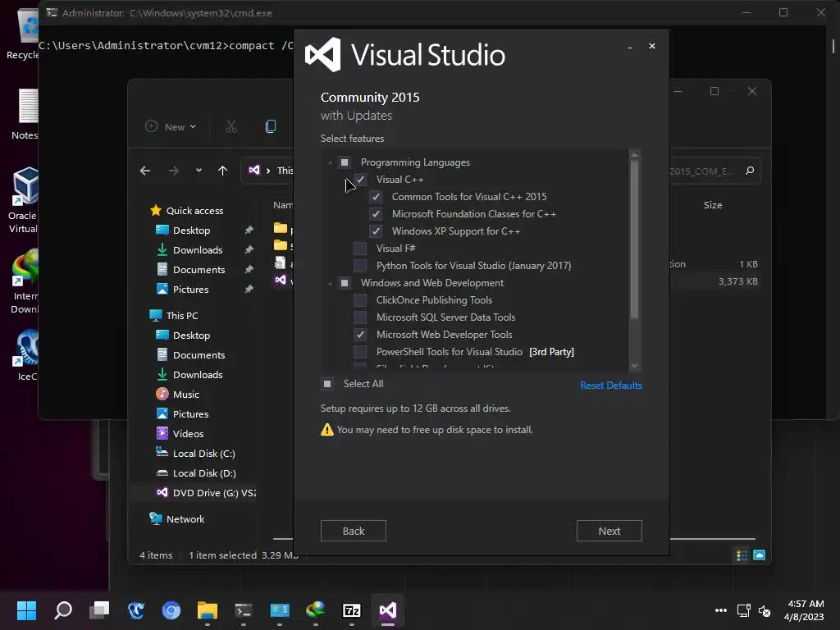Open Music folder under This PC
This screenshot has height=630, width=840.
(185, 395)
